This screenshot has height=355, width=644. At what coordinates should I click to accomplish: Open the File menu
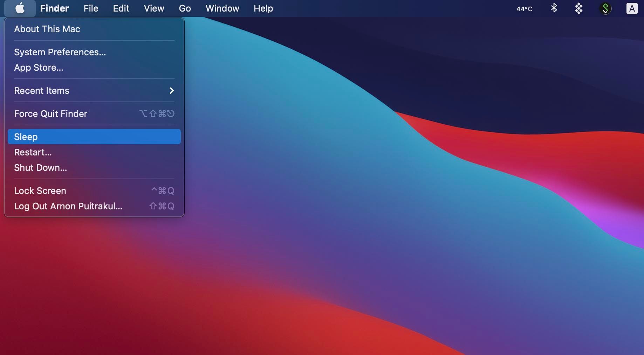pos(91,8)
